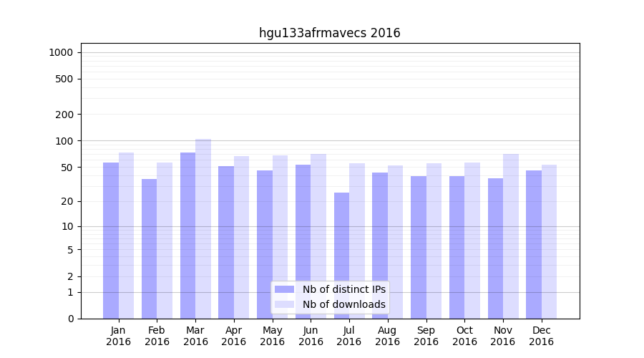Select the January 2016 distinct IPs bar
Image resolution: width=644 pixels, height=358 pixels.
pos(111,241)
